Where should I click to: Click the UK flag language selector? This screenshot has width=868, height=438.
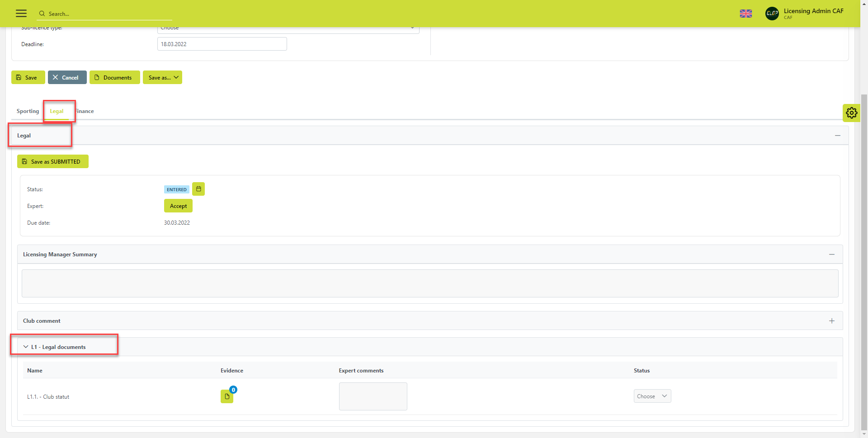(745, 14)
